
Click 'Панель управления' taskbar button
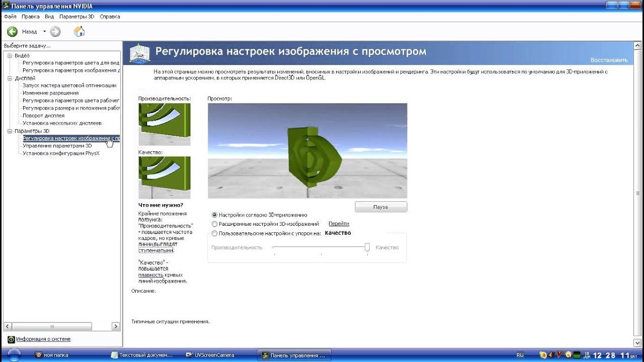(293, 355)
